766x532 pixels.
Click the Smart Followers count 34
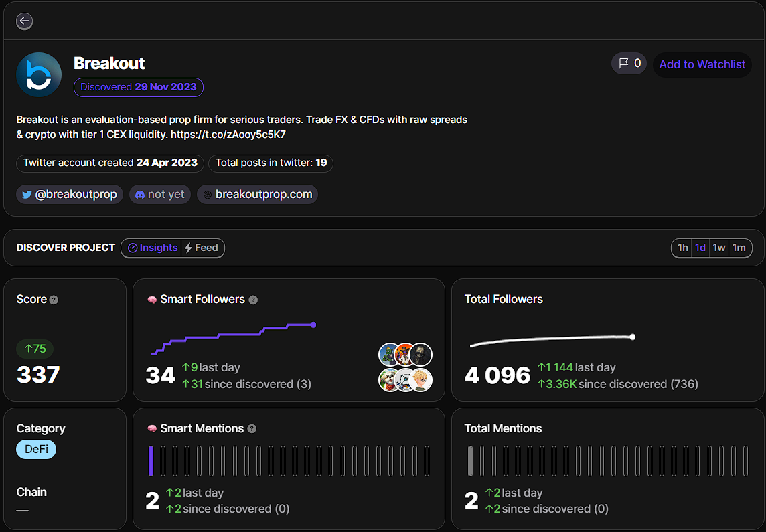(x=160, y=375)
